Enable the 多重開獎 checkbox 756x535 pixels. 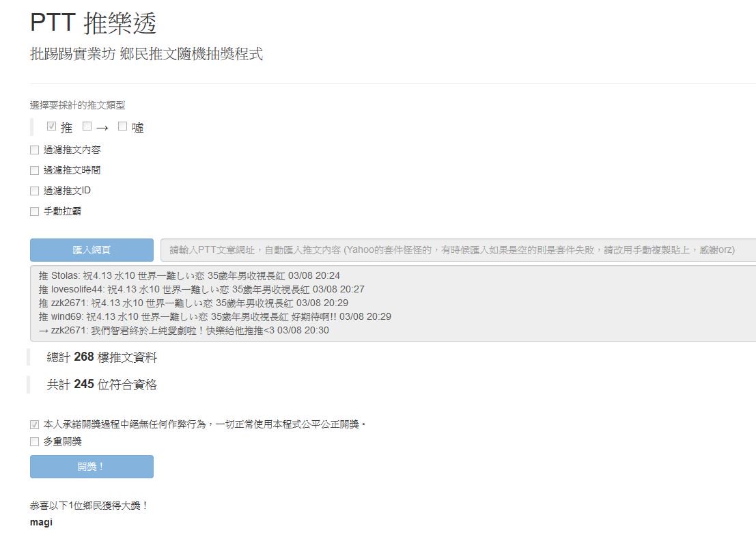pyautogui.click(x=34, y=441)
